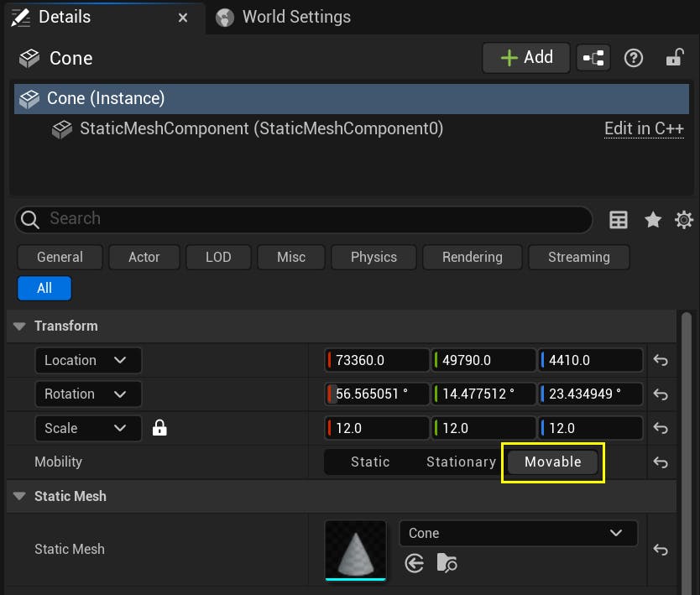
Task: Select the Physics filter category
Action: 373,258
